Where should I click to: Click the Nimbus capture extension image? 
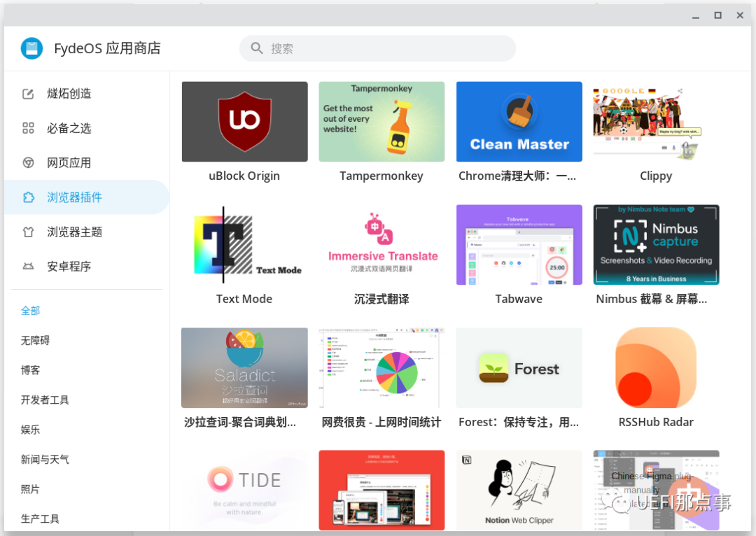click(656, 245)
